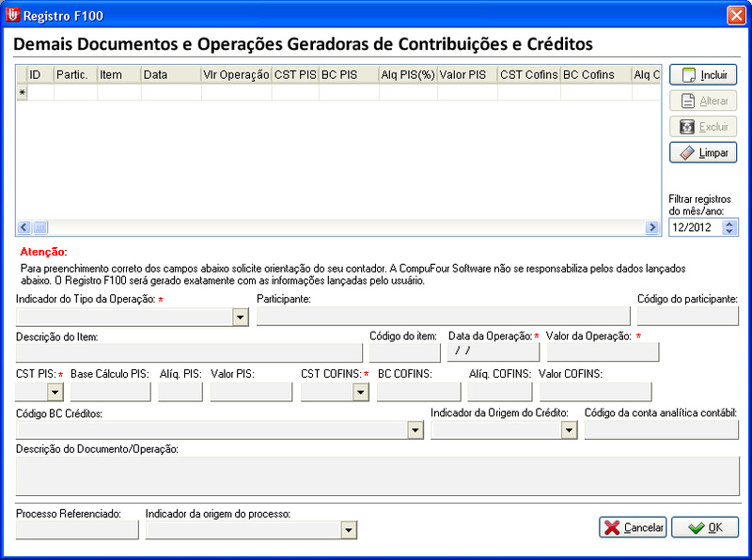Adjust the mês/ano filter spinner arrows
The width and height of the screenshot is (752, 560).
click(x=730, y=227)
